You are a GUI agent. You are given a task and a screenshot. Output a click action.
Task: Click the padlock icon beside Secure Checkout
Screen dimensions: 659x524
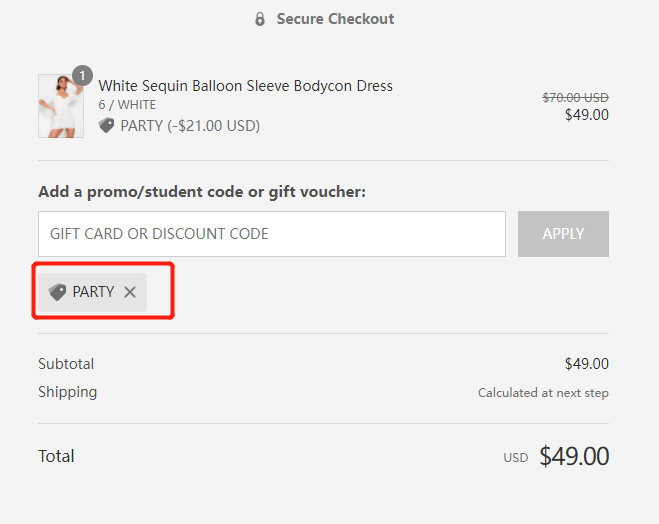260,19
